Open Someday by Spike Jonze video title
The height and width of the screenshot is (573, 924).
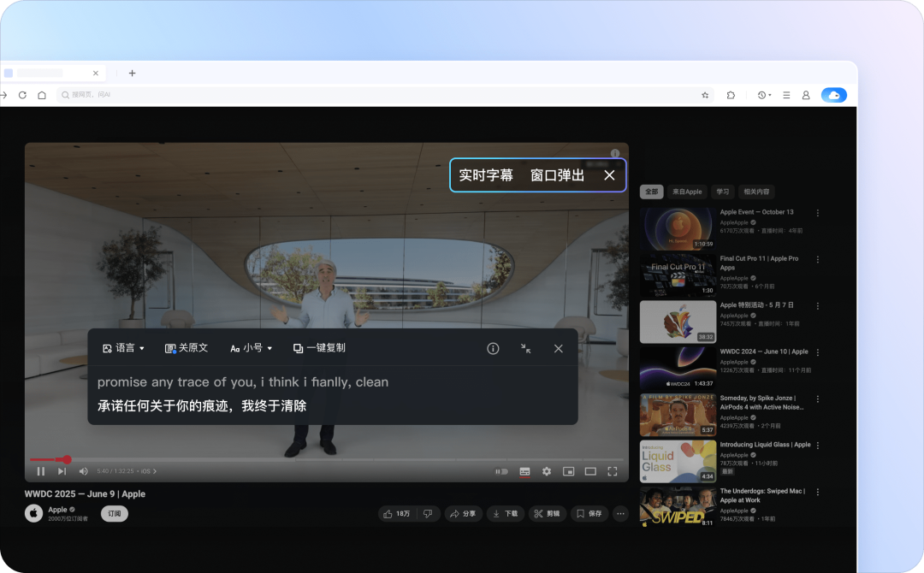pyautogui.click(x=761, y=402)
